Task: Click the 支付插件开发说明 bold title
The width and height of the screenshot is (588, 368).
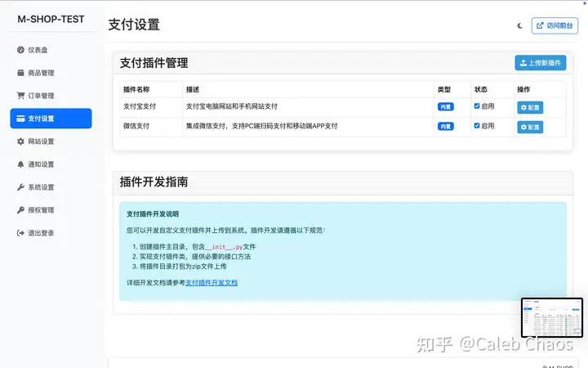Action: click(x=153, y=214)
